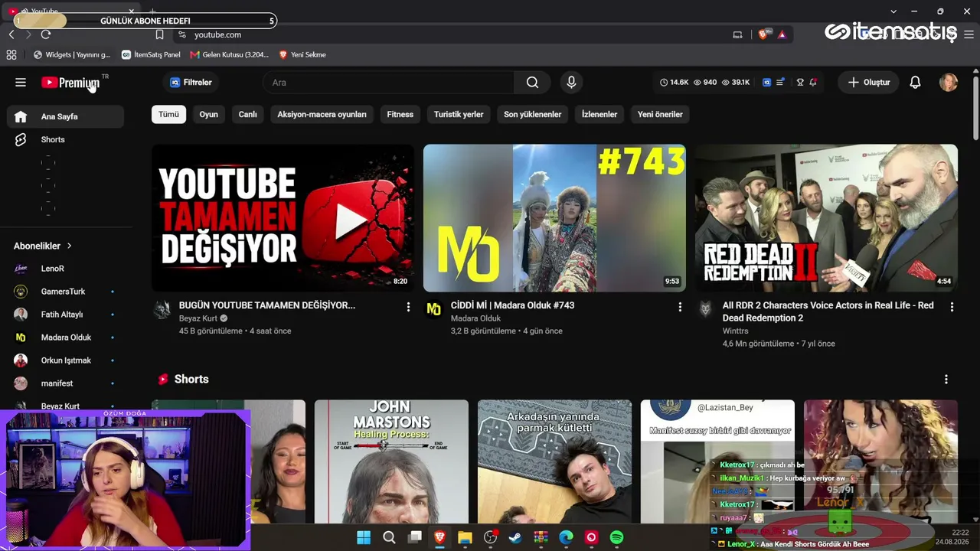
Task: Show İzlenenler filter chip
Action: pyautogui.click(x=599, y=114)
